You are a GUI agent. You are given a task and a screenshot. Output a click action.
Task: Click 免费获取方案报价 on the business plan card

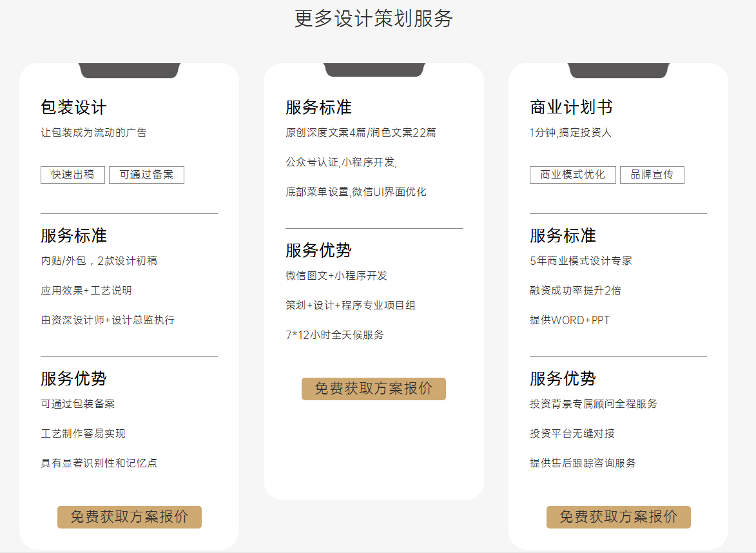click(618, 517)
